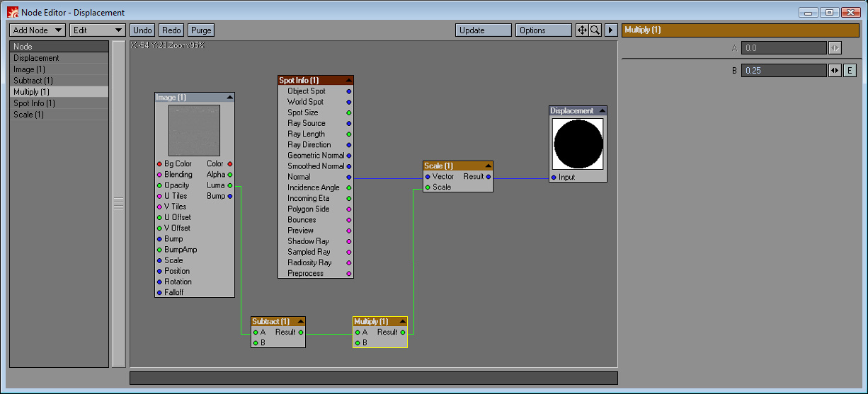
Task: Click the node list divider drag handle
Action: pyautogui.click(x=118, y=204)
